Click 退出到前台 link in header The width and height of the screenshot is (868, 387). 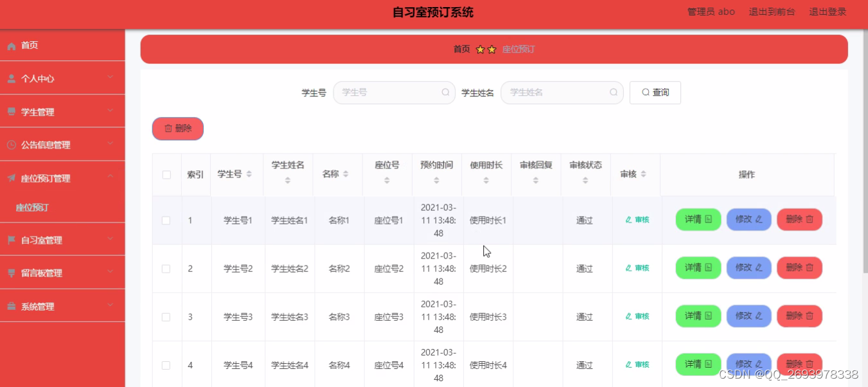pos(772,12)
